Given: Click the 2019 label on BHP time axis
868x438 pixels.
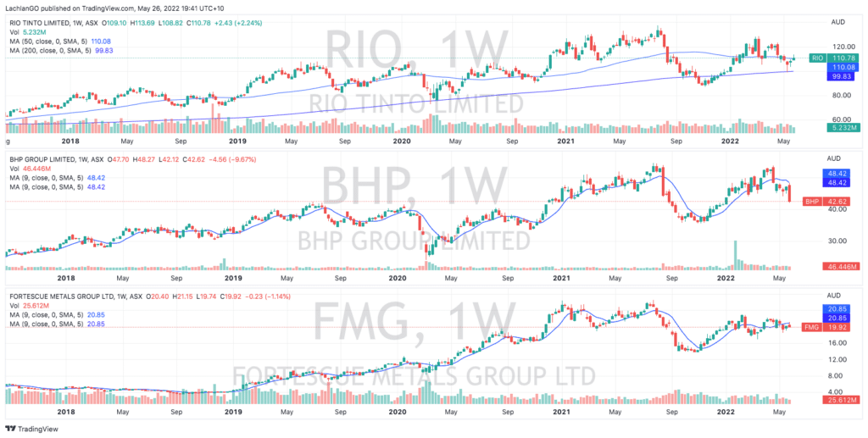Looking at the screenshot, I should click(233, 278).
